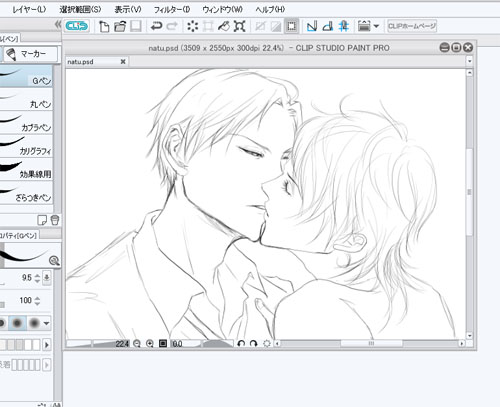Click the canvas scroll-up arrow
The height and width of the screenshot is (407, 500).
[470, 73]
